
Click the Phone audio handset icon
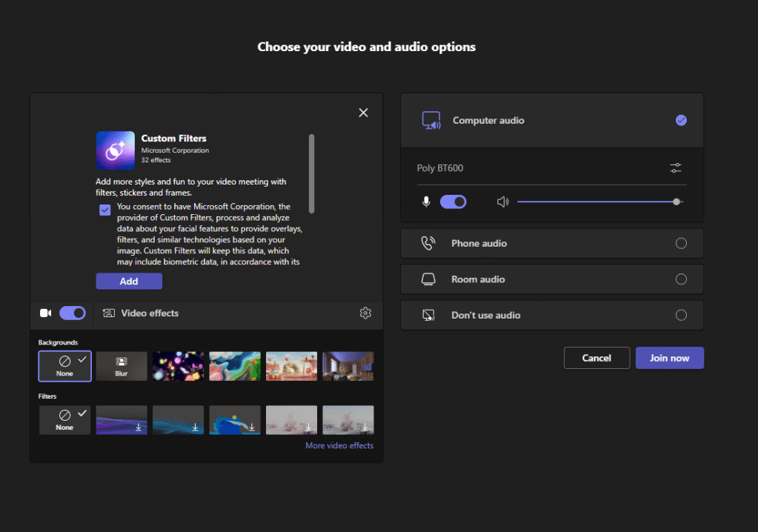tap(430, 243)
